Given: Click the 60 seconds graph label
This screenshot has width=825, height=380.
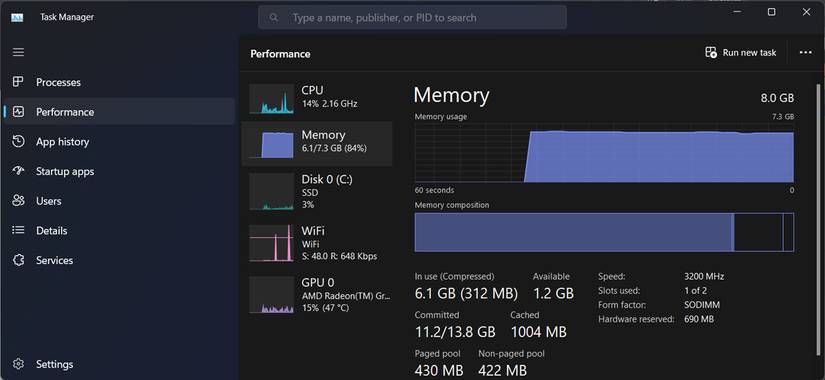Looking at the screenshot, I should [434, 190].
